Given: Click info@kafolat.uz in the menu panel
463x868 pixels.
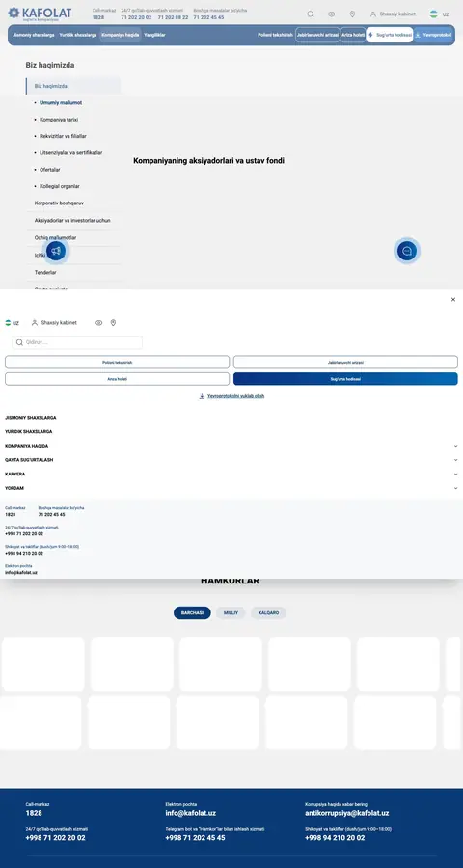Looking at the screenshot, I should (21, 572).
